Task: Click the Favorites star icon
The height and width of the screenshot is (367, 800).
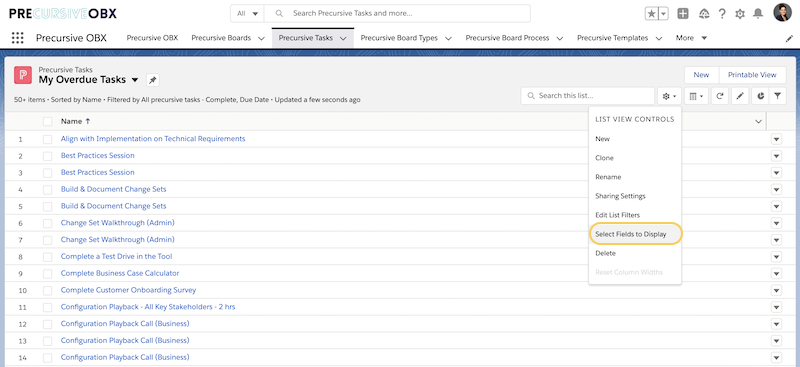Action: coord(652,14)
